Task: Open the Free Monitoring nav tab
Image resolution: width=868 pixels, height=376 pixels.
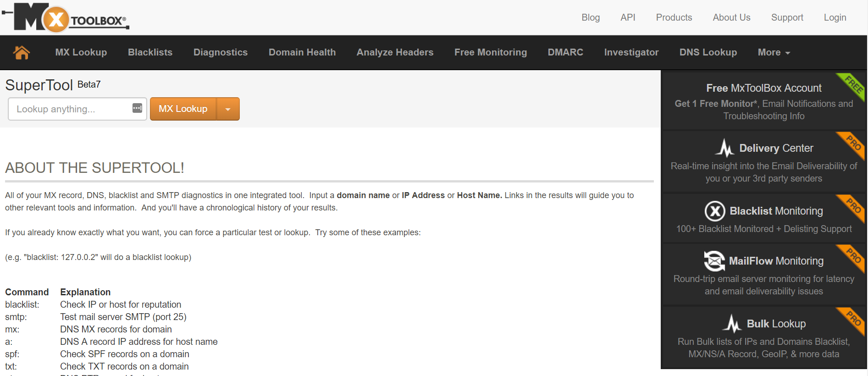Action: pos(491,52)
